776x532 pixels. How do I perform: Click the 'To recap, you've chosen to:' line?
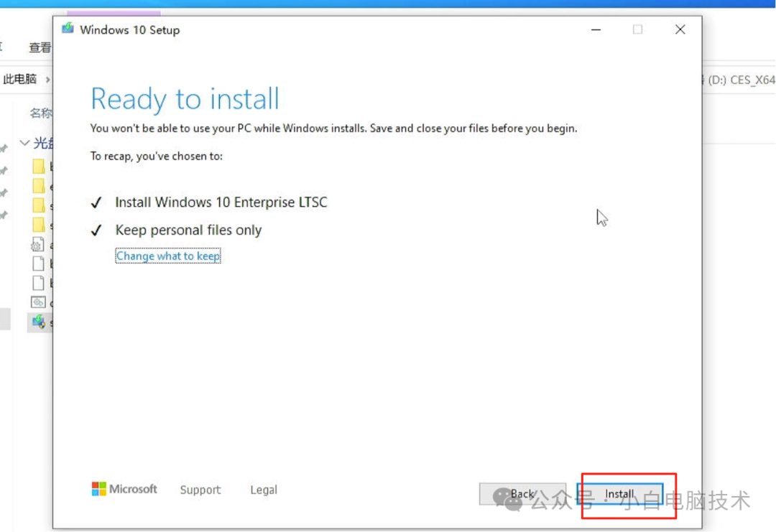pyautogui.click(x=157, y=157)
